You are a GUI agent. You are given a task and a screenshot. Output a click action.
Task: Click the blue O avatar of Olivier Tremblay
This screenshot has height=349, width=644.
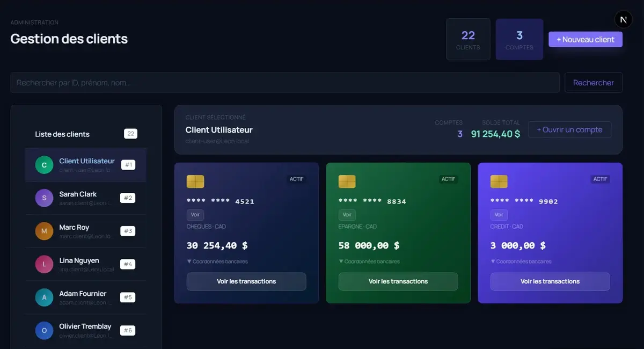44,330
